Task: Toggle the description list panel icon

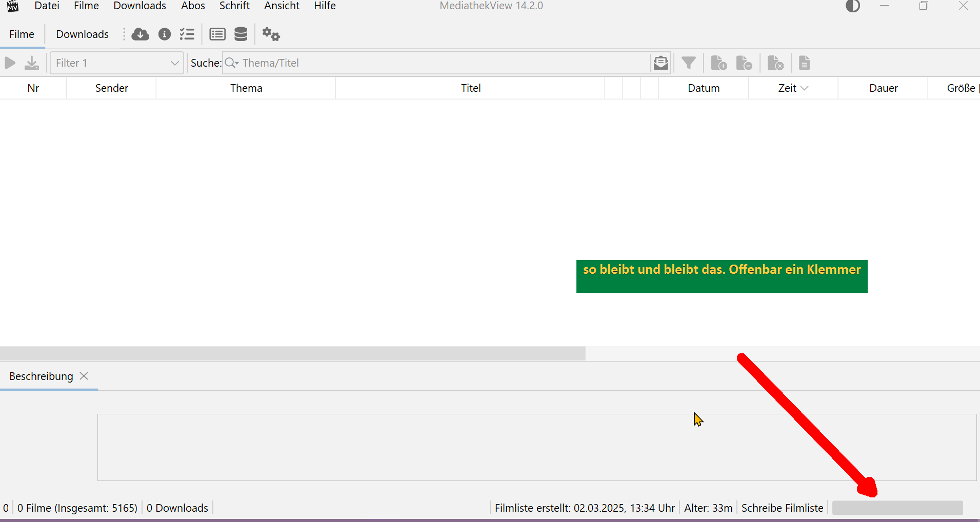Action: [x=217, y=34]
